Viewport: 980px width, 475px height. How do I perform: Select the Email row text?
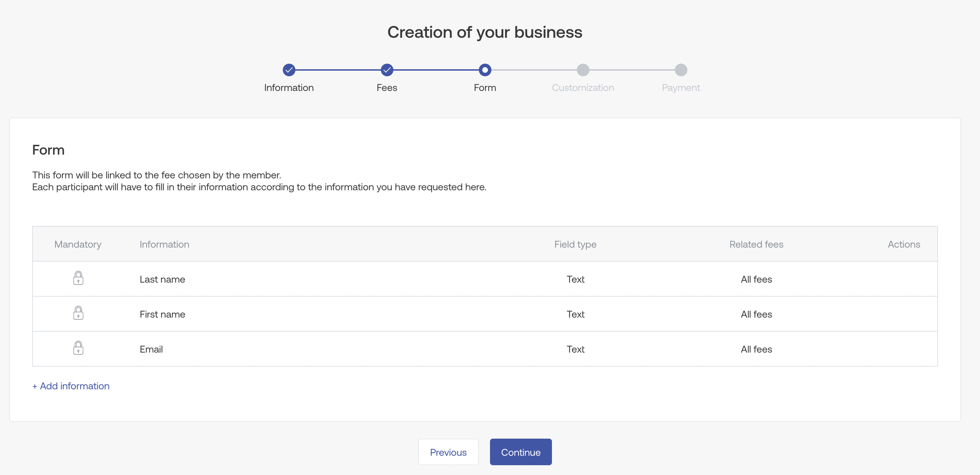pos(151,349)
